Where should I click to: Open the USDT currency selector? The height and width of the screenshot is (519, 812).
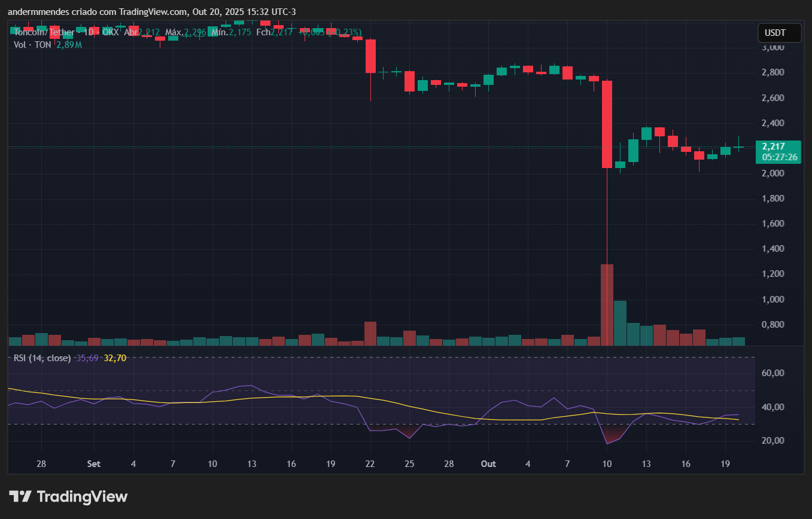click(779, 33)
